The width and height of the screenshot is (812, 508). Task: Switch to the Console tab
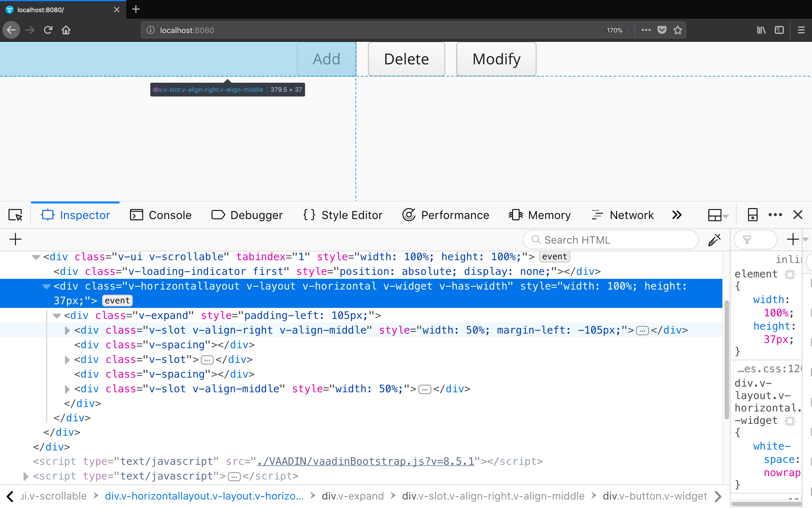click(x=160, y=215)
